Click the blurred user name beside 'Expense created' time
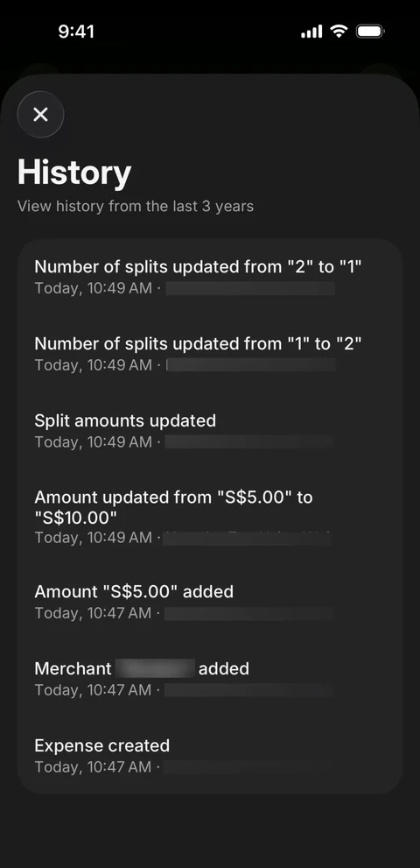 coord(249,767)
